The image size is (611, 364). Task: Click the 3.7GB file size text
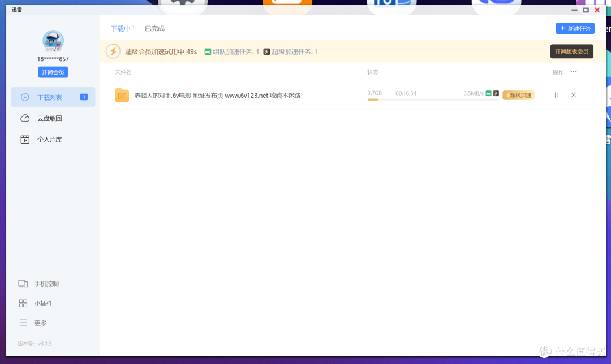click(375, 93)
